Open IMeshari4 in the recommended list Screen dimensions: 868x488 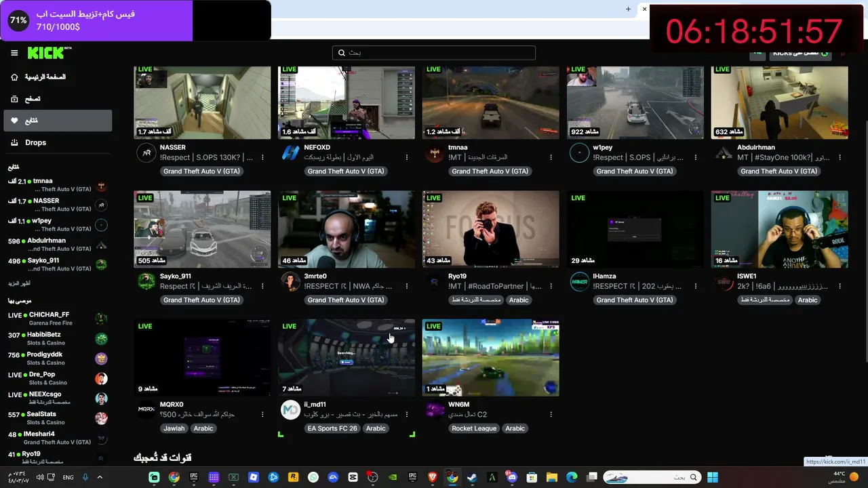pyautogui.click(x=58, y=438)
